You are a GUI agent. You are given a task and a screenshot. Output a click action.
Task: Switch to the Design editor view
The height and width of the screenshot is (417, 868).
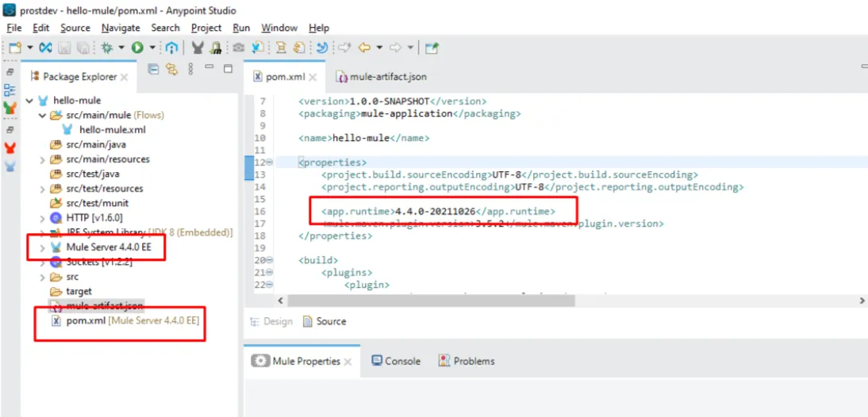click(x=271, y=321)
